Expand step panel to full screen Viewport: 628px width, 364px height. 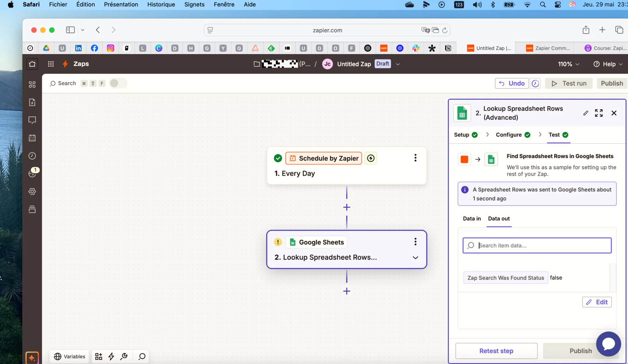tap(598, 113)
